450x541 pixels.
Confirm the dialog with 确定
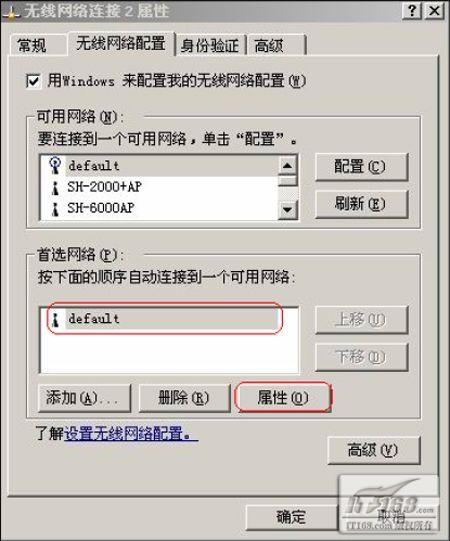point(292,517)
